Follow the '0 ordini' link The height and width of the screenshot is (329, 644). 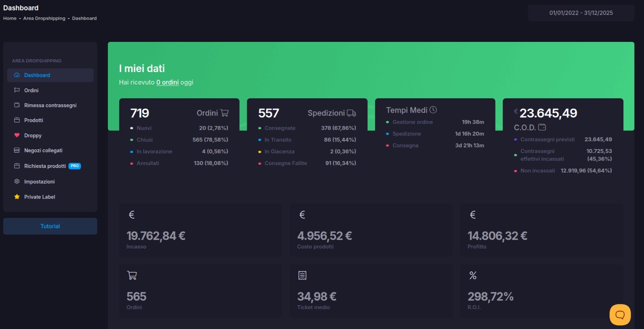[167, 82]
